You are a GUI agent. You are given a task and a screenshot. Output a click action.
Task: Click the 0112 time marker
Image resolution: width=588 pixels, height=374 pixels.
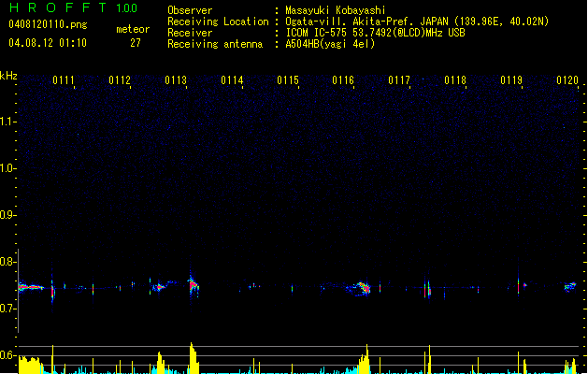120,80
